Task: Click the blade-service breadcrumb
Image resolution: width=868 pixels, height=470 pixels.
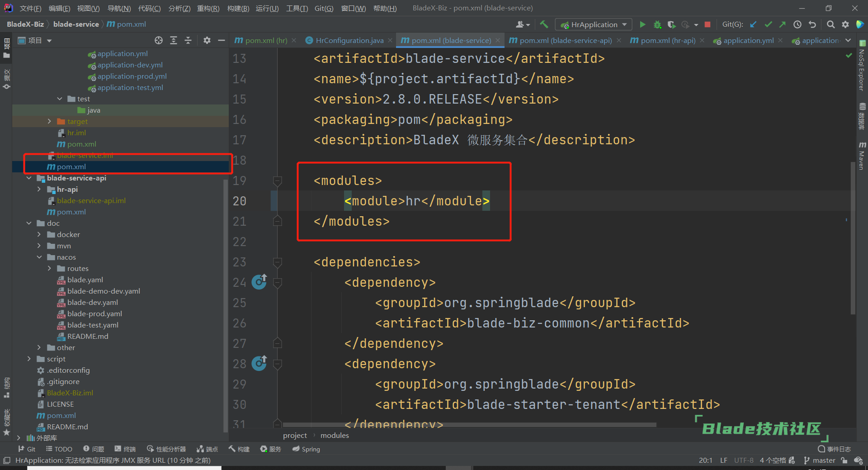Action: point(76,24)
